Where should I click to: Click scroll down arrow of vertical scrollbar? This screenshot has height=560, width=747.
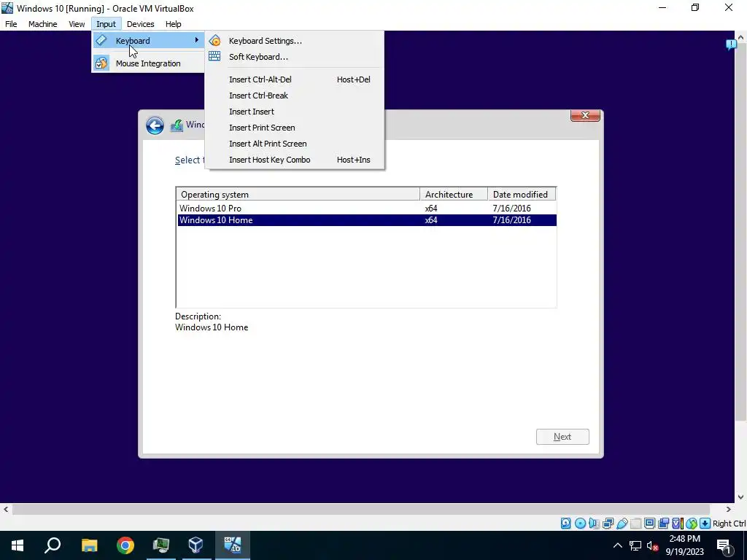[741, 497]
